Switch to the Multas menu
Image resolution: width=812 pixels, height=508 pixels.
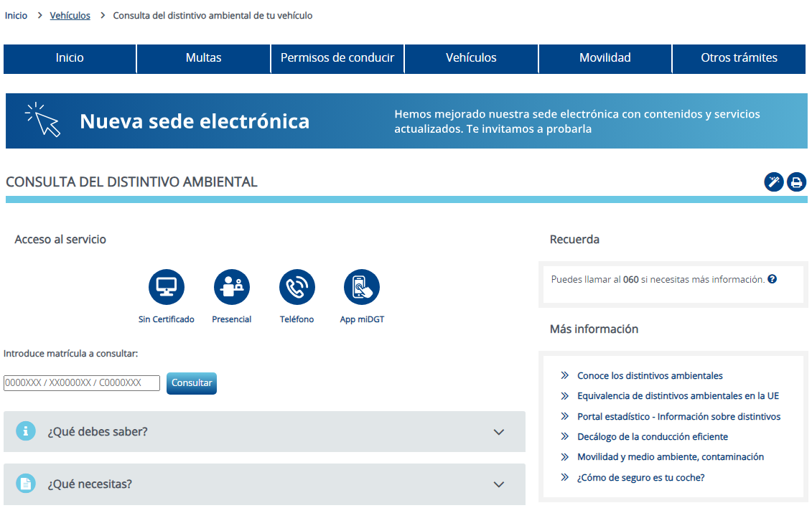pyautogui.click(x=203, y=59)
